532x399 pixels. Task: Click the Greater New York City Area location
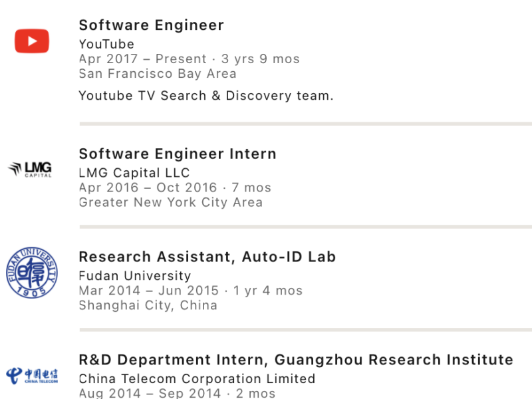(171, 202)
